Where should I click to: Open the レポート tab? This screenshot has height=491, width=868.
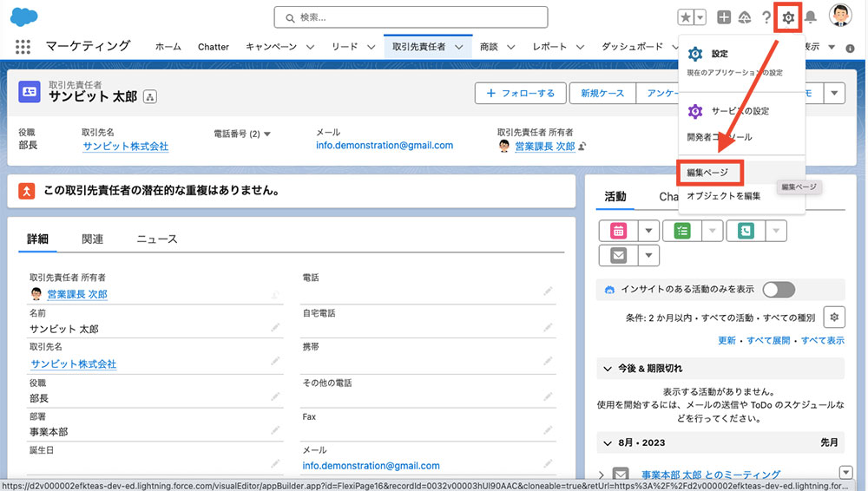pyautogui.click(x=549, y=47)
